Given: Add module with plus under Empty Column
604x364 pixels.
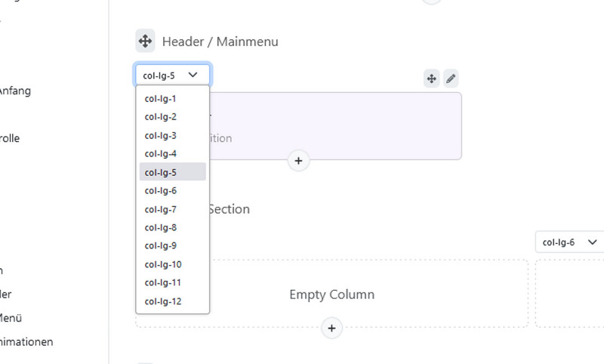Looking at the screenshot, I should 331,329.
